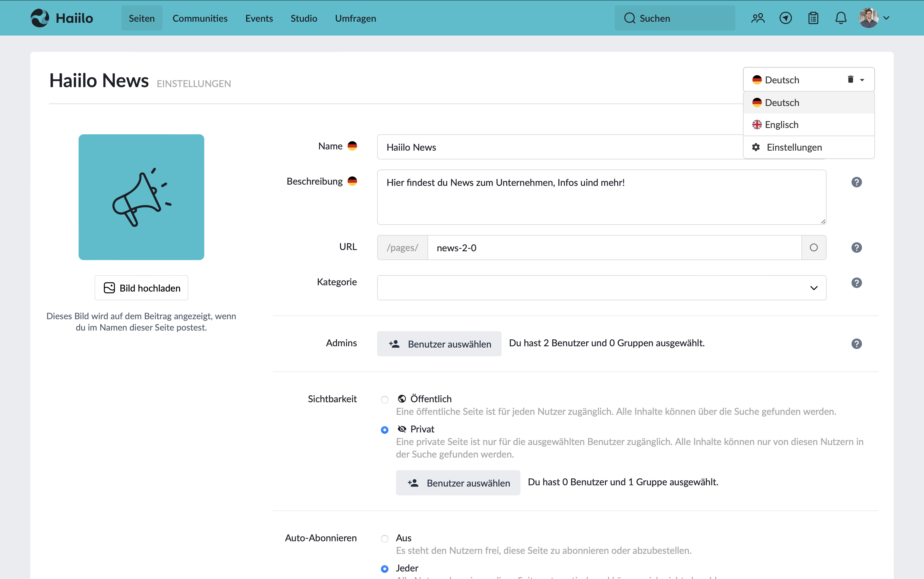The height and width of the screenshot is (579, 924).
Task: Click the Bild hochladen button
Action: 141,287
